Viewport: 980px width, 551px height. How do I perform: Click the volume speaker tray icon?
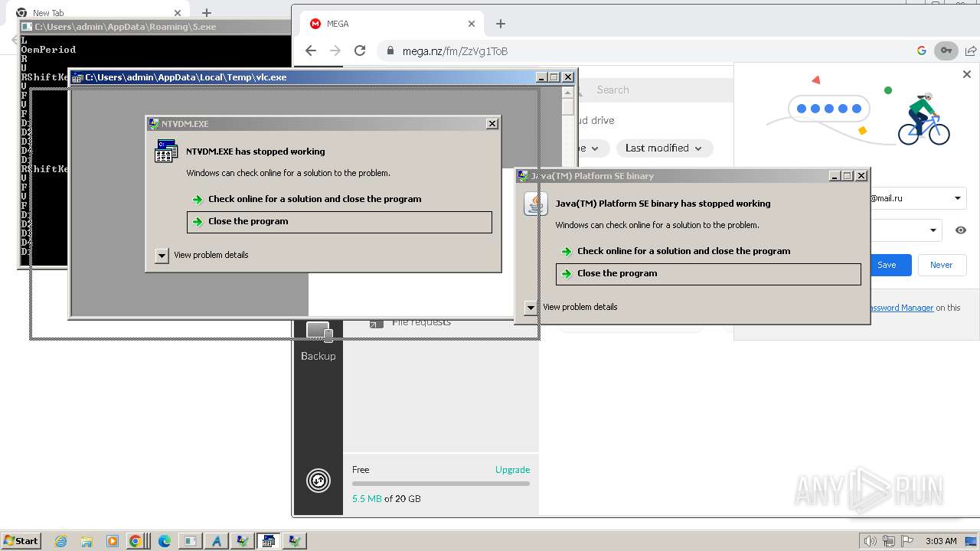tap(870, 541)
